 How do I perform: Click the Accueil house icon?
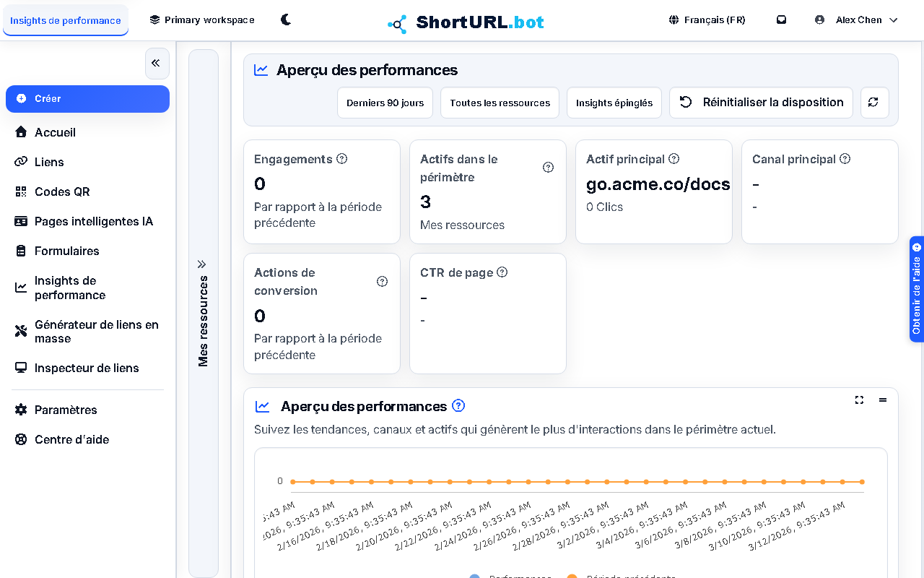coord(21,132)
